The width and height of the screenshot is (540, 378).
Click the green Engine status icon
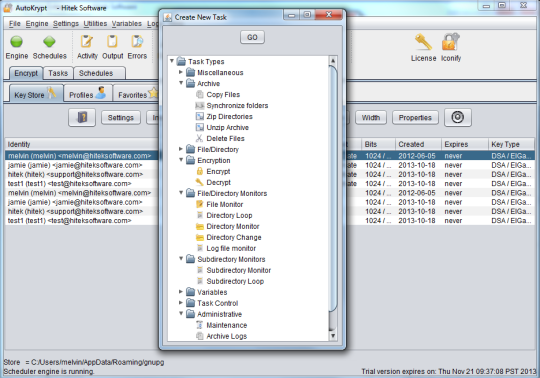click(x=16, y=42)
